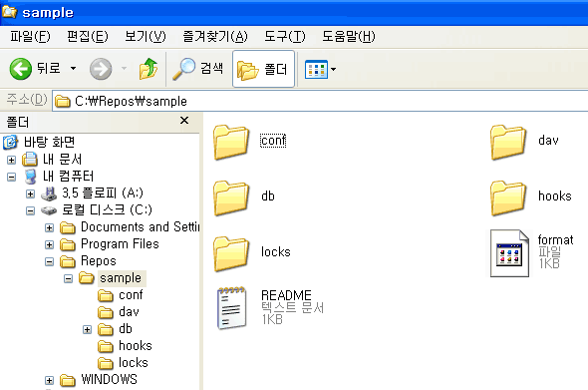Close the folders pane with X
This screenshot has width=588, height=390.
point(184,121)
